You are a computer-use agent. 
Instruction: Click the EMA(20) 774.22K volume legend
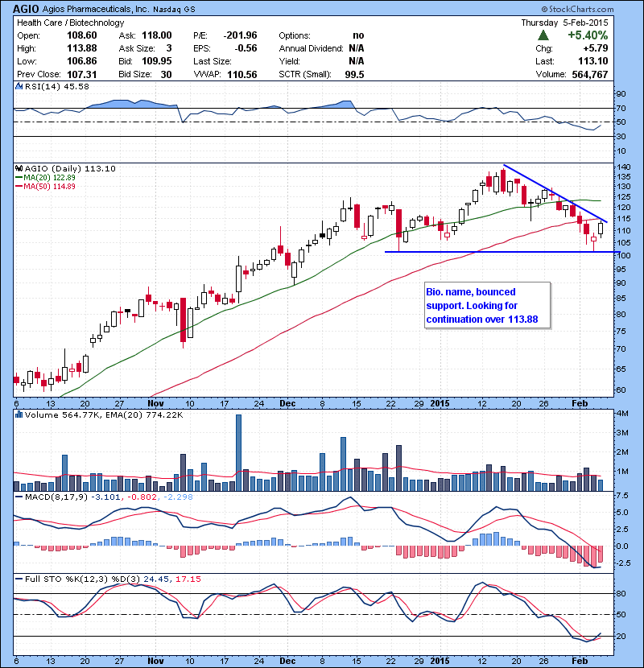(x=142, y=414)
